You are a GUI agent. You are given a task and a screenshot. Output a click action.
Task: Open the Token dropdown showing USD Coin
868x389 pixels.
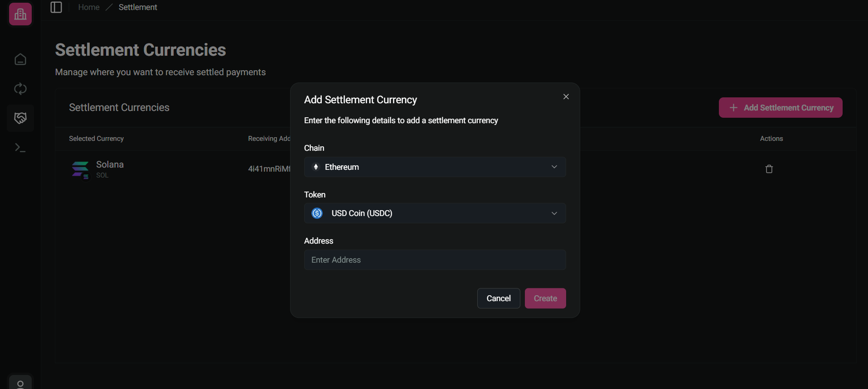pos(435,213)
